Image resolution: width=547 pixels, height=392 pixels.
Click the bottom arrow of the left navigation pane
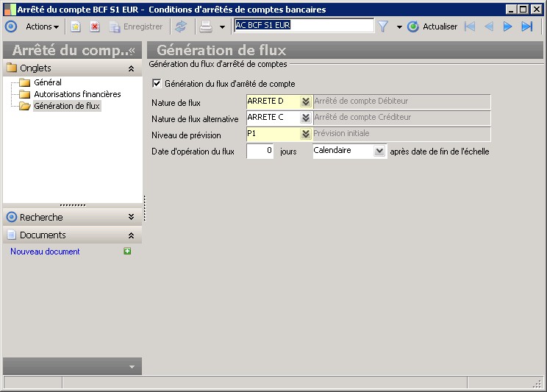132,367
